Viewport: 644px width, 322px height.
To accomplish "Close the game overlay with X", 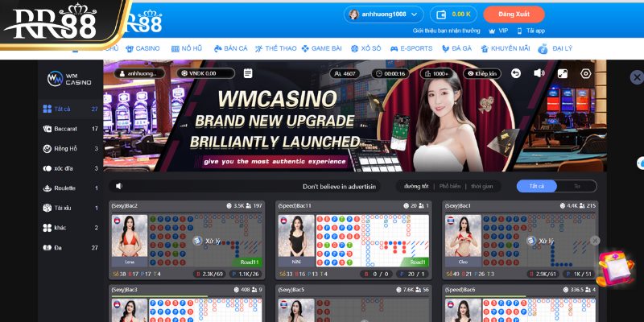I will point(637,77).
